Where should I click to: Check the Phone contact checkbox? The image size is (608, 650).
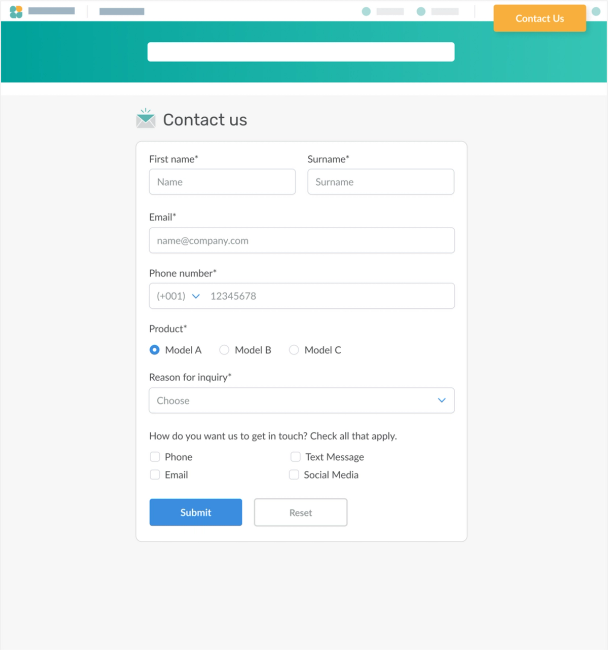pyautogui.click(x=155, y=457)
